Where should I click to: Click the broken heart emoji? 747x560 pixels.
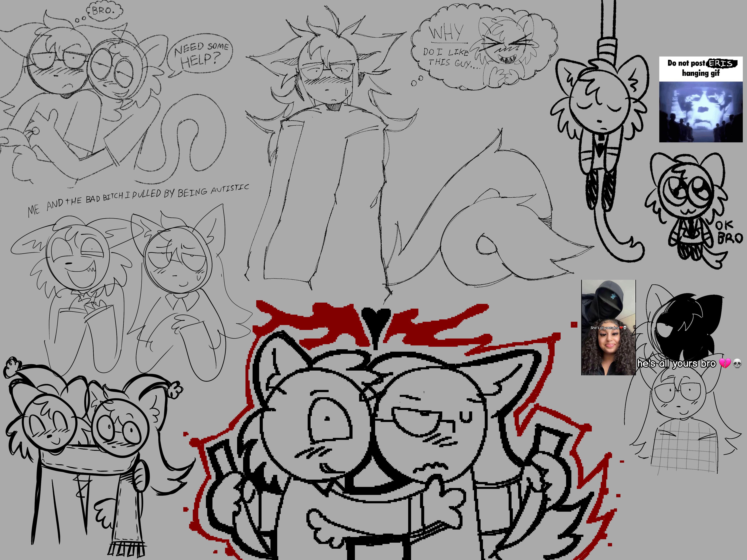point(725,363)
